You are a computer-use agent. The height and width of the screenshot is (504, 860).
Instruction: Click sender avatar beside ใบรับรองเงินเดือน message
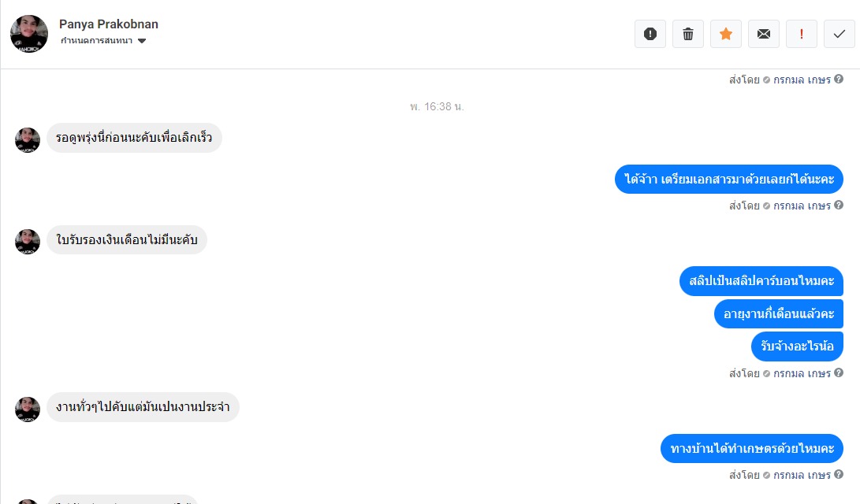click(x=28, y=242)
